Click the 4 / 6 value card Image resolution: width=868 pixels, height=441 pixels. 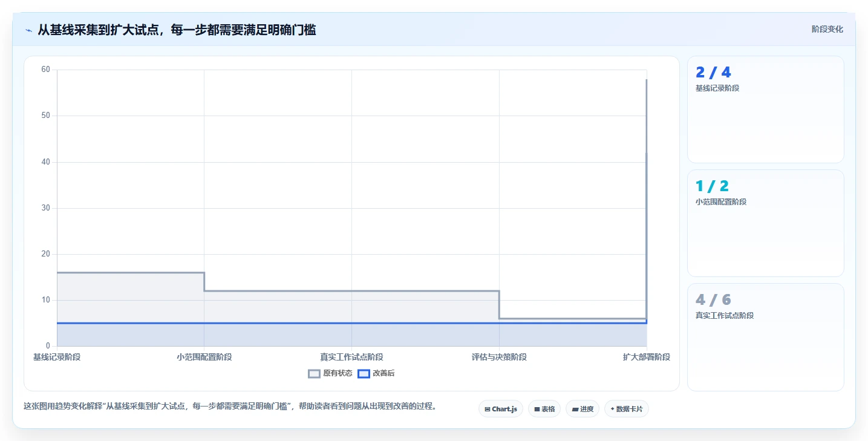766,337
